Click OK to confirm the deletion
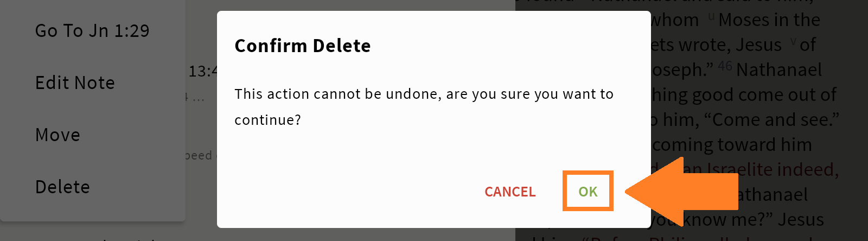 pos(588,191)
